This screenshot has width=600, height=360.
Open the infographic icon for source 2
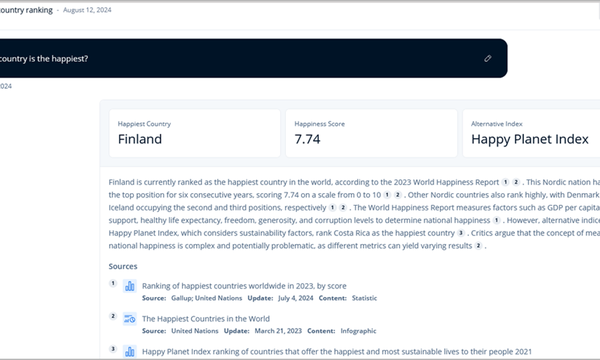[x=130, y=319]
